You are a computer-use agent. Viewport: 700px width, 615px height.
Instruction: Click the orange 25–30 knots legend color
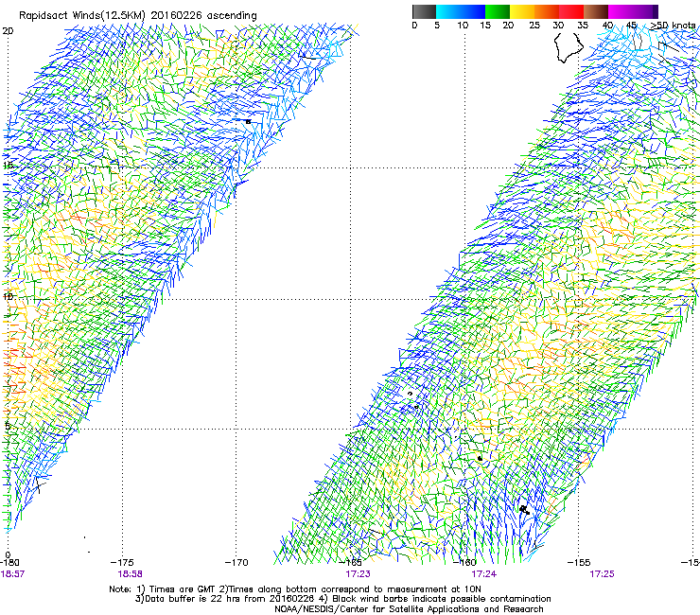547,11
